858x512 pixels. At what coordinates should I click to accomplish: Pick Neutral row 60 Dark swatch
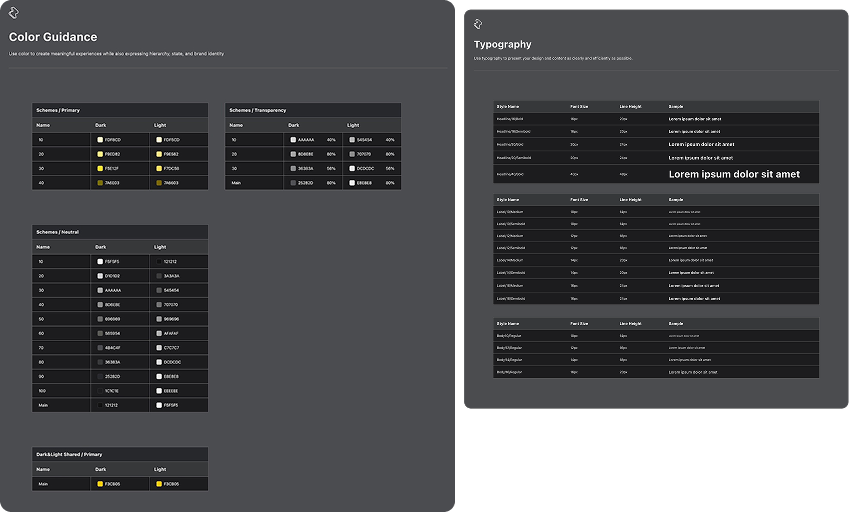[x=100, y=333]
